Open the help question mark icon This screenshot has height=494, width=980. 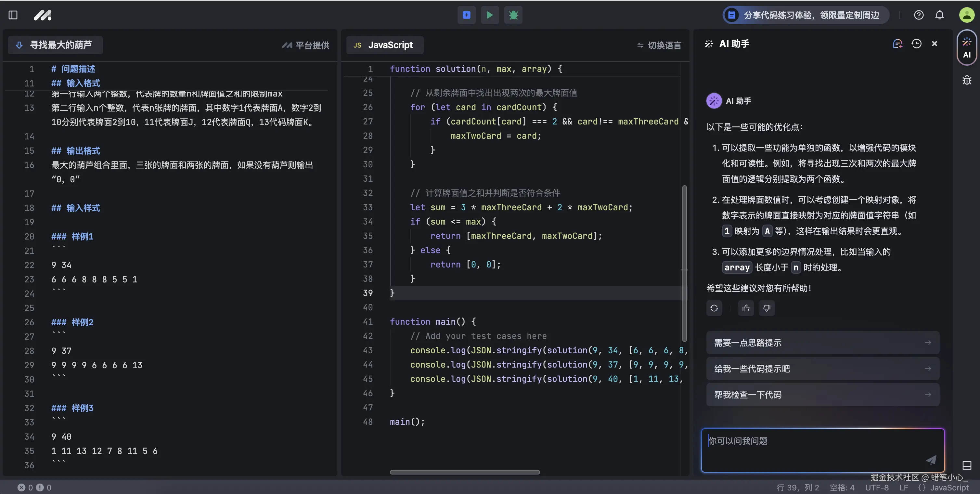pos(918,15)
